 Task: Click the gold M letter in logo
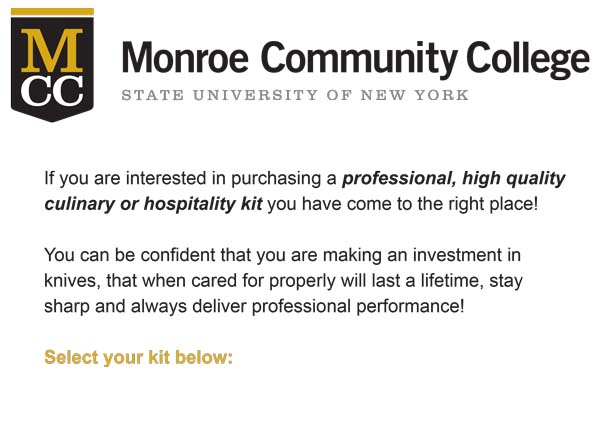52,51
